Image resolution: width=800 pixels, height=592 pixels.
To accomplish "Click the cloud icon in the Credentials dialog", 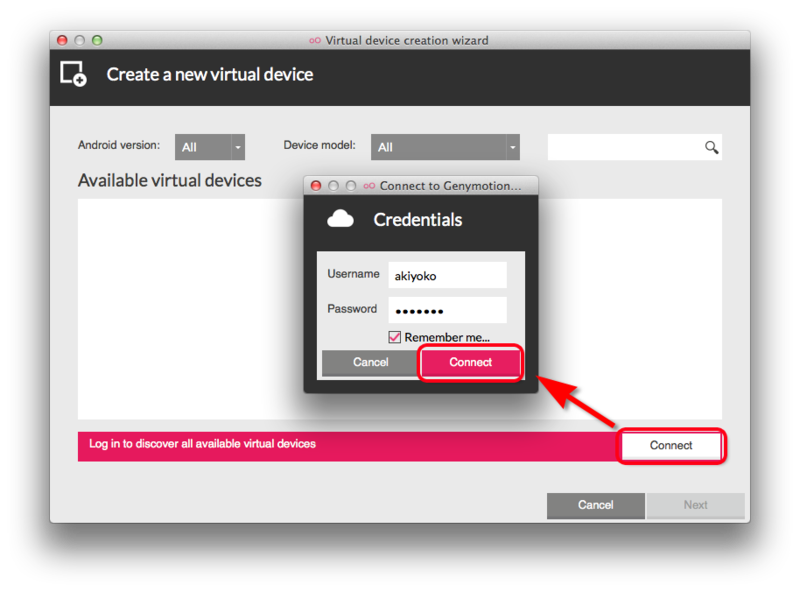I will (x=340, y=219).
